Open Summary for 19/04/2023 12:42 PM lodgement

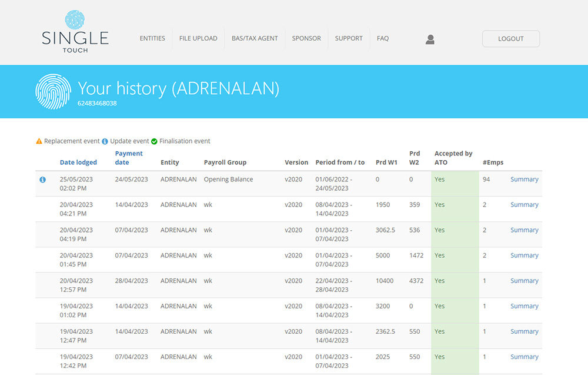524,357
